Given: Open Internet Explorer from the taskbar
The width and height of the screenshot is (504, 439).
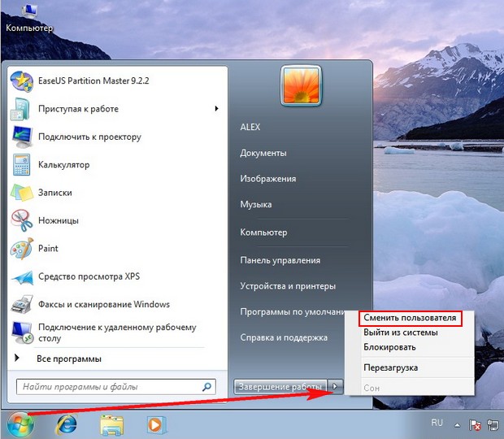Looking at the screenshot, I should point(67,424).
